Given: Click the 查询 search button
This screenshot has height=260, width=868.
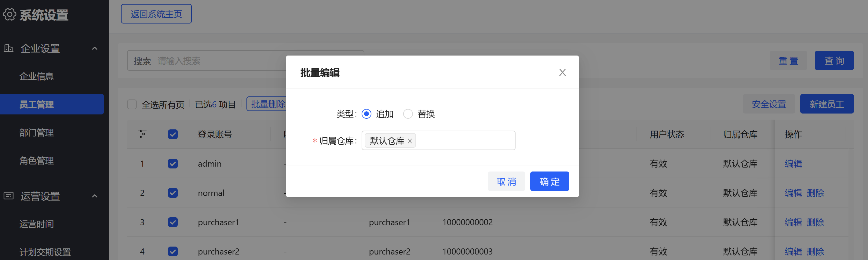Looking at the screenshot, I should coord(834,61).
